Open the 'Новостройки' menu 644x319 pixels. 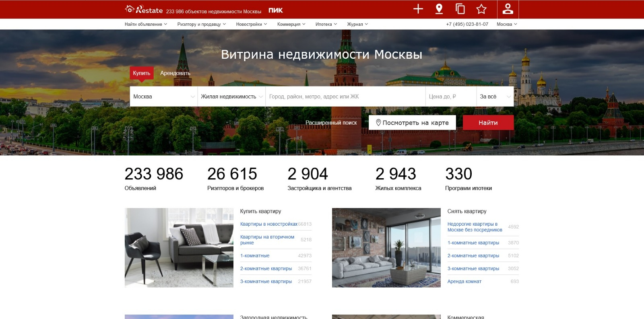click(252, 24)
